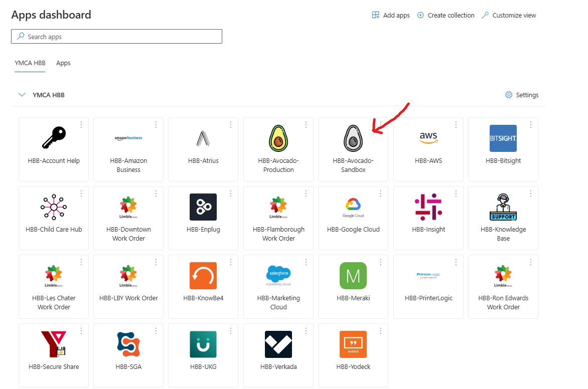Open HBB-Enplug app icon
The width and height of the screenshot is (588, 389).
tap(203, 207)
